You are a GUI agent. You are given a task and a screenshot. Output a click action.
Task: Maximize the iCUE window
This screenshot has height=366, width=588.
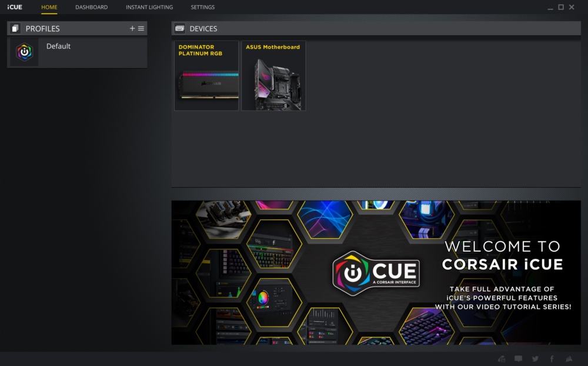[561, 7]
